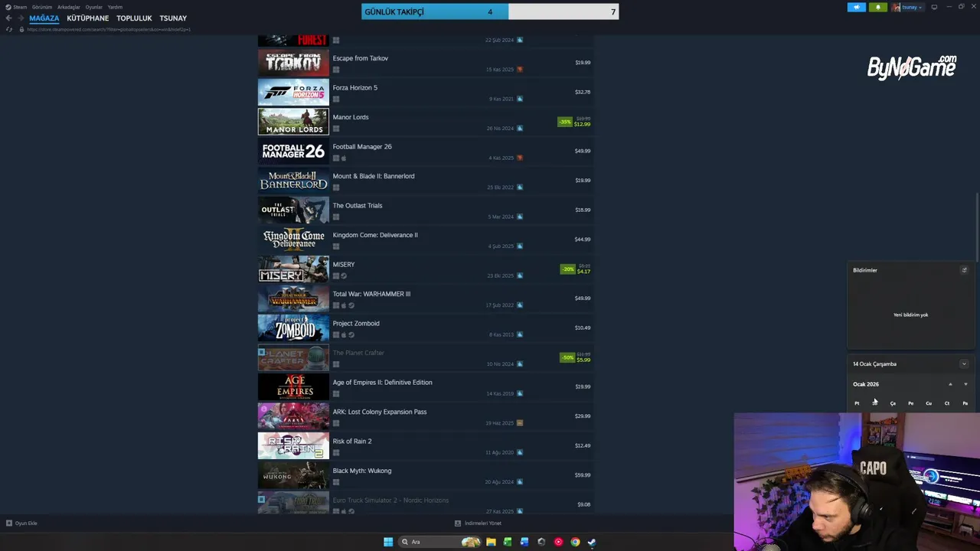Open the grey hexagon app on taskbar
This screenshot has width=980, height=551.
pyautogui.click(x=541, y=542)
